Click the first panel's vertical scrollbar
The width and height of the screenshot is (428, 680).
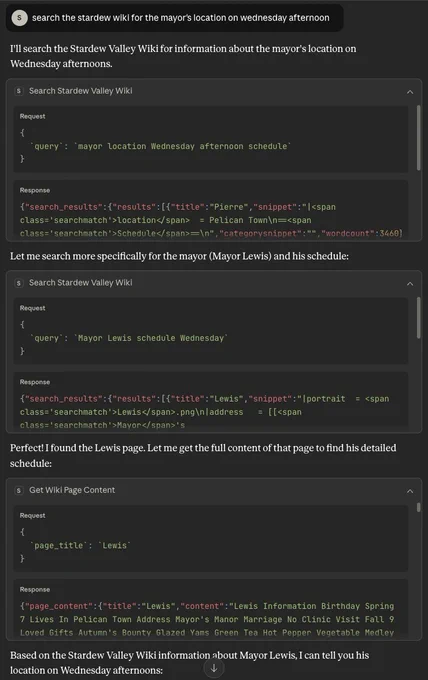pyautogui.click(x=418, y=137)
